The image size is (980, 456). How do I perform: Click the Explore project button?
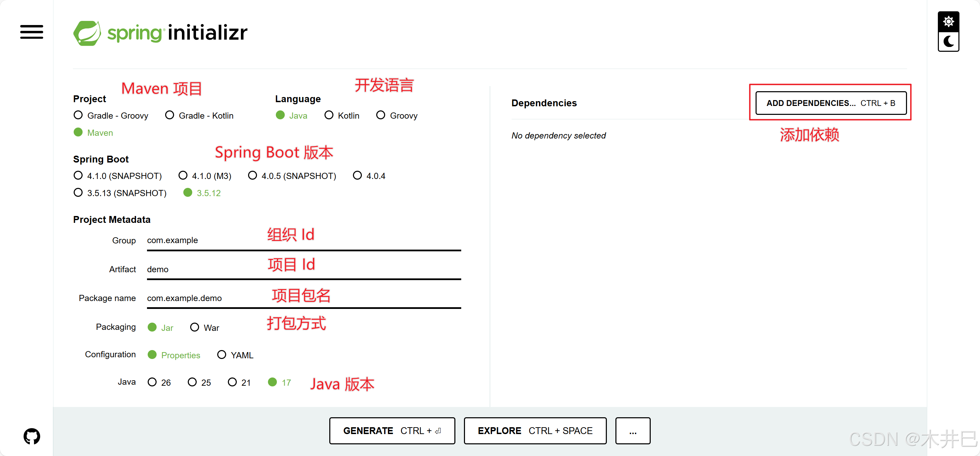535,431
